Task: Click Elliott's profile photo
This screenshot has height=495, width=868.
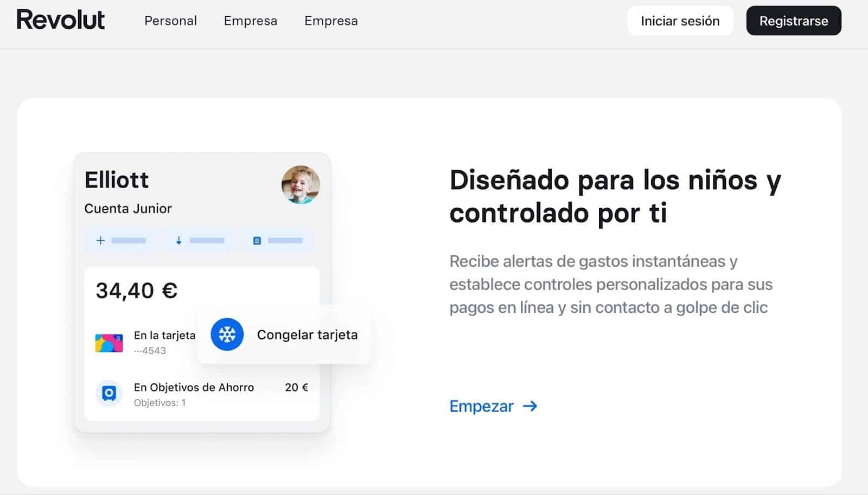Action: click(x=301, y=185)
